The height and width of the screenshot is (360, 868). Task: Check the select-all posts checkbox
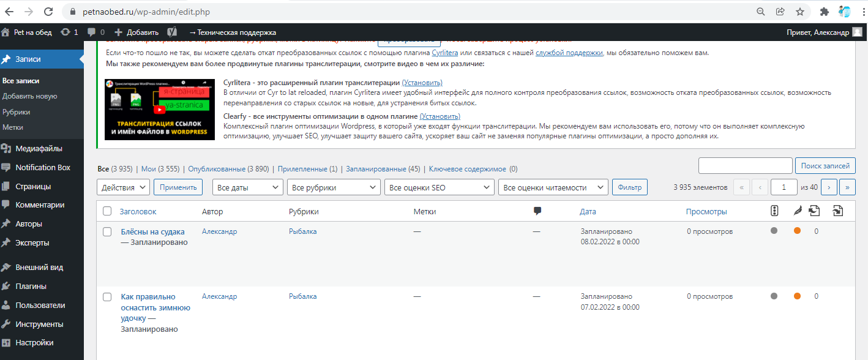[x=107, y=211]
